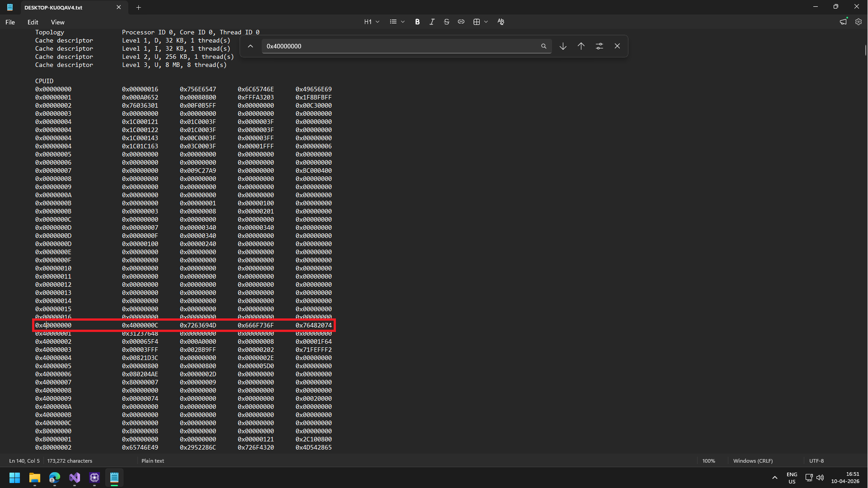The width and height of the screenshot is (868, 488).
Task: Open File Explorer from taskbar
Action: tap(34, 478)
